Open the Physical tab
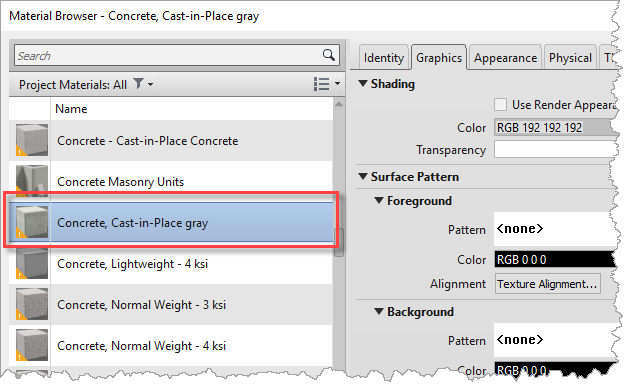The image size is (626, 384). pyautogui.click(x=570, y=58)
